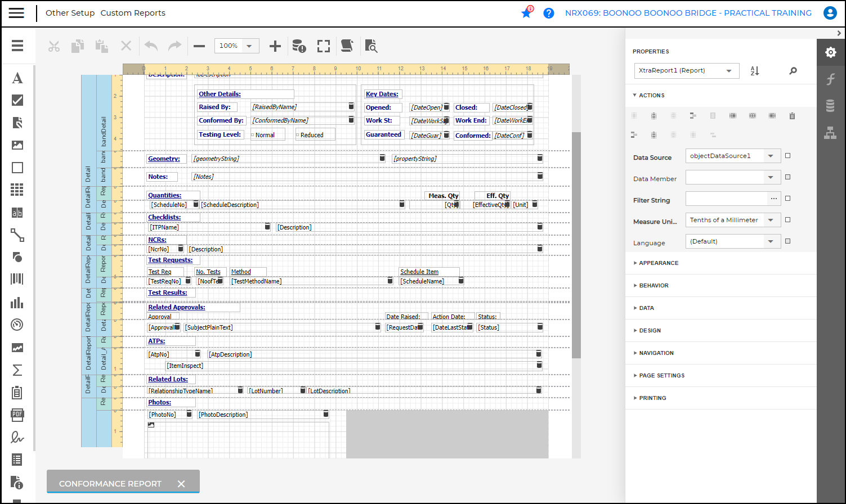Open Custom Reports breadcrumb item
Image resolution: width=846 pixels, height=504 pixels.
point(133,13)
